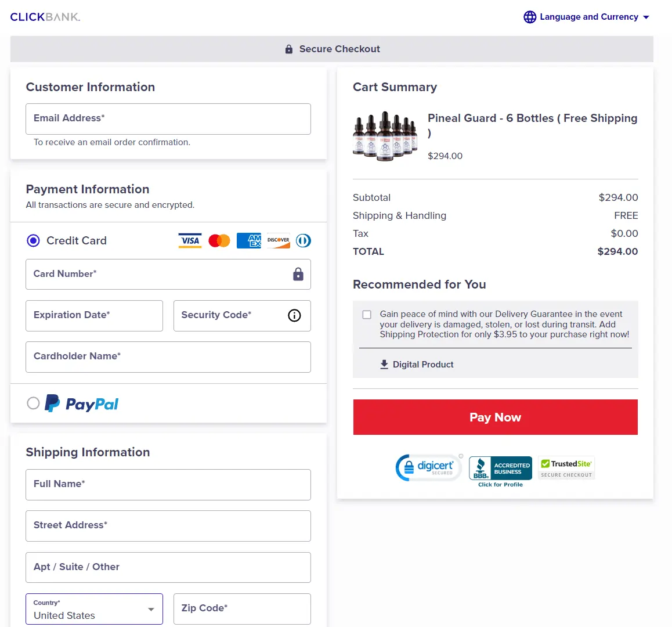Focus the Card Number field

158,274
